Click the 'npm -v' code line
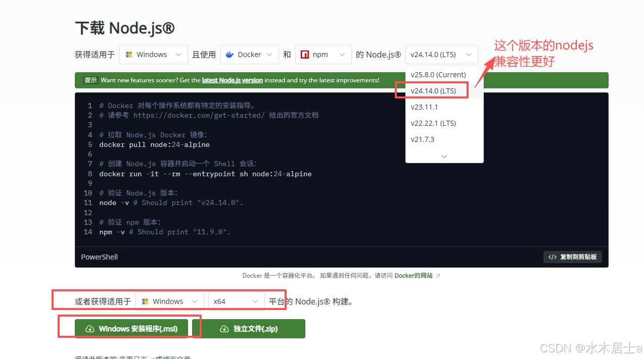 pyautogui.click(x=165, y=232)
